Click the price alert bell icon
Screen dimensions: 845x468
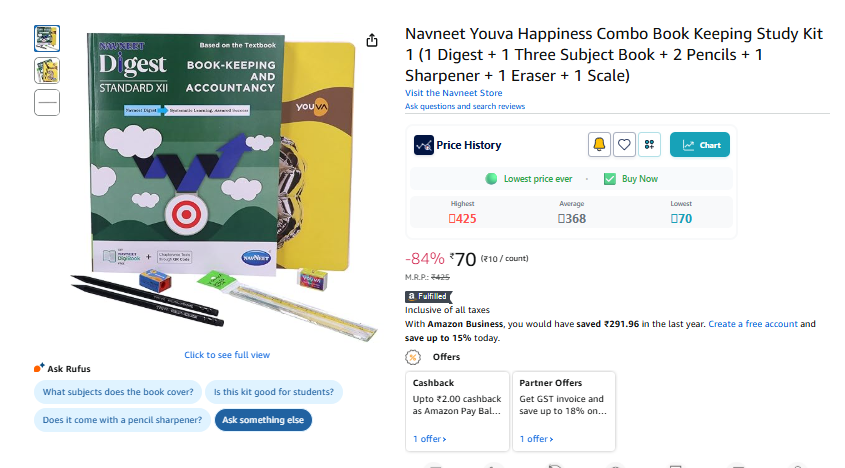[x=599, y=145]
